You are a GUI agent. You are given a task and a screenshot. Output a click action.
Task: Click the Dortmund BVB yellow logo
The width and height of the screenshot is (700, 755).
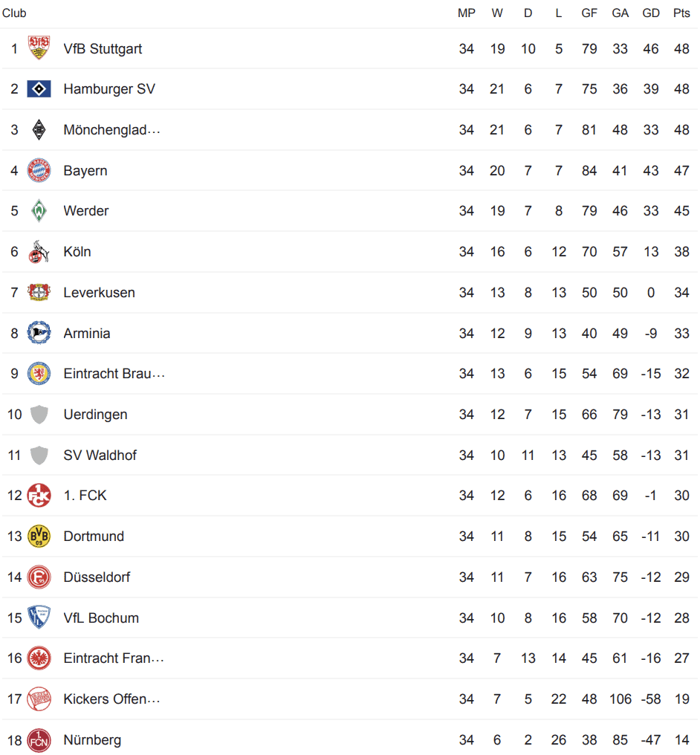tap(39, 536)
